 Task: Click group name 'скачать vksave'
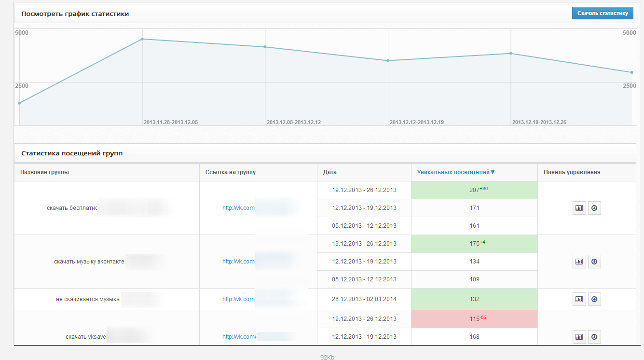pos(86,337)
